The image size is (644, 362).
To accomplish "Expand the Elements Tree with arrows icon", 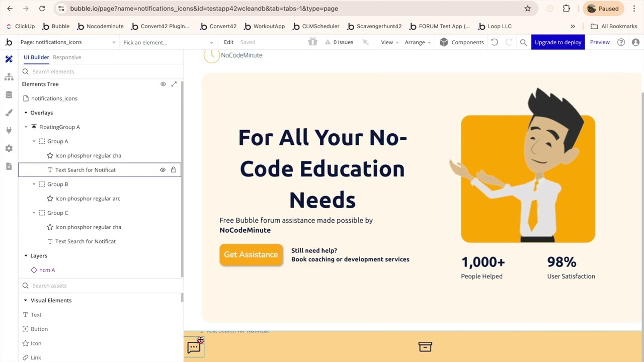I will (x=174, y=84).
